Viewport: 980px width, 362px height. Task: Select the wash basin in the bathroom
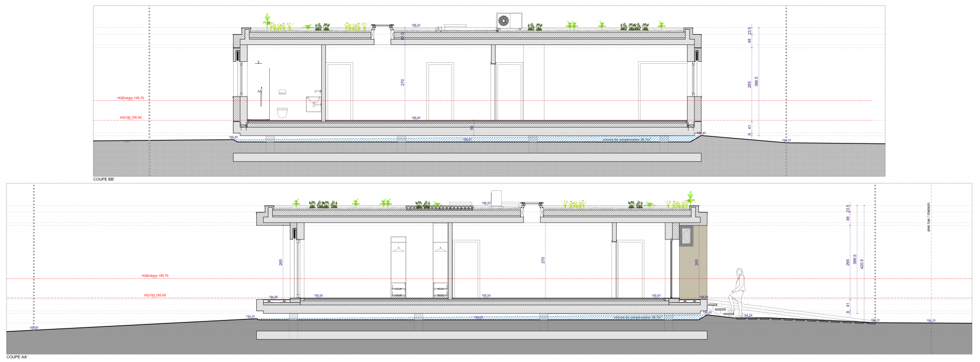click(313, 100)
